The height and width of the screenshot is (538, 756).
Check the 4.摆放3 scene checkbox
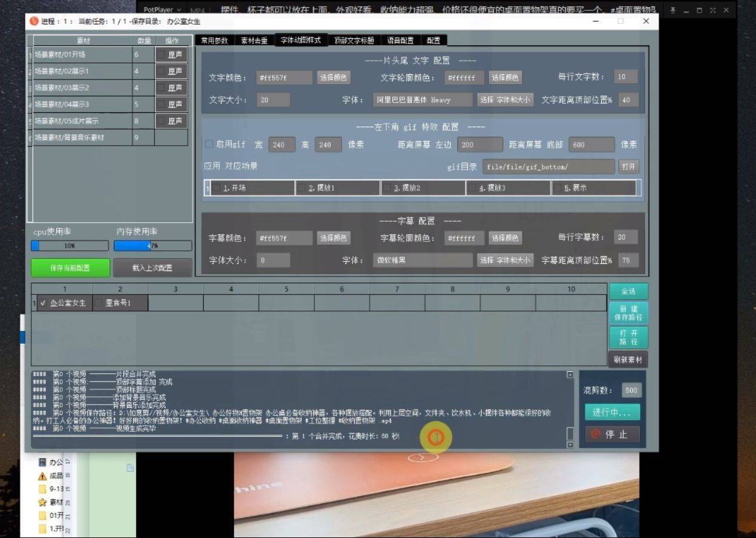point(473,187)
